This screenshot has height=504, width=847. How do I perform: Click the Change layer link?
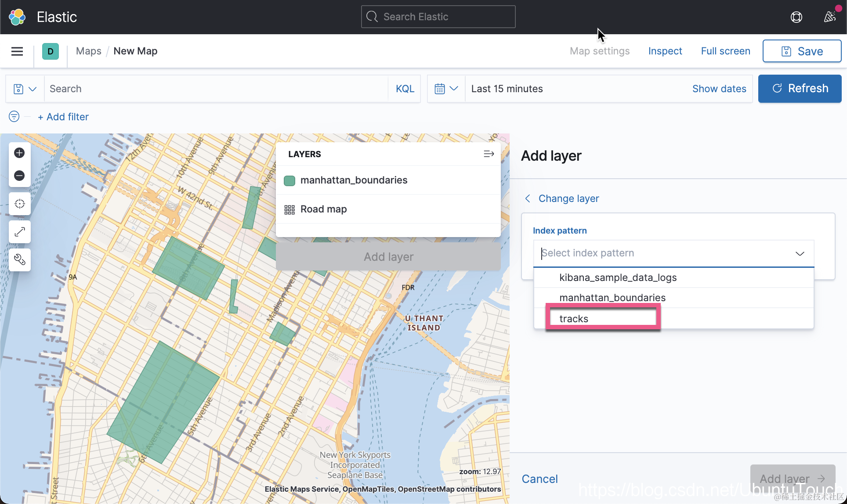tap(568, 198)
